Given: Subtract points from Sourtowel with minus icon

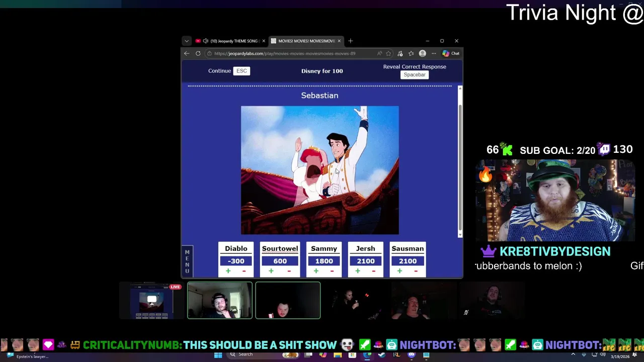Looking at the screenshot, I should (289, 271).
